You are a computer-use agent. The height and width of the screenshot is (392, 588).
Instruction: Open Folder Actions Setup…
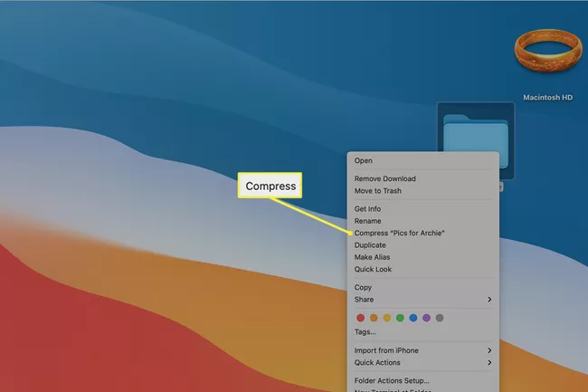coord(392,380)
